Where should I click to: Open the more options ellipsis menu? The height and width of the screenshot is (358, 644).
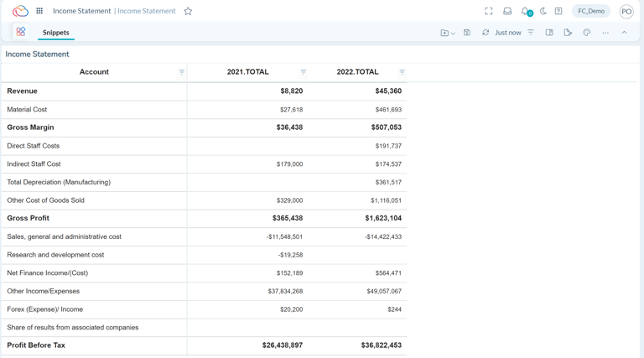pyautogui.click(x=605, y=33)
